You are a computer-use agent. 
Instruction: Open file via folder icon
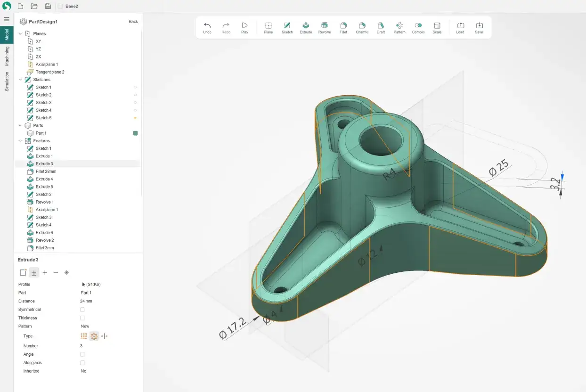coord(34,6)
